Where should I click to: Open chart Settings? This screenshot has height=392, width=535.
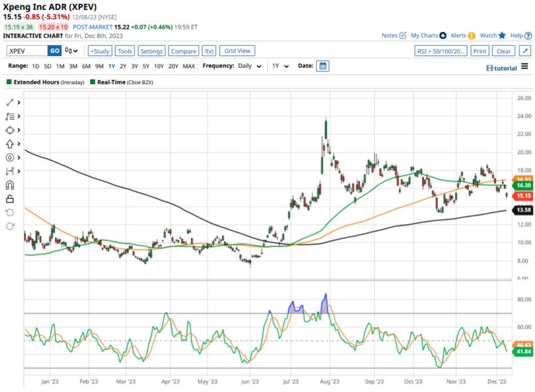152,51
